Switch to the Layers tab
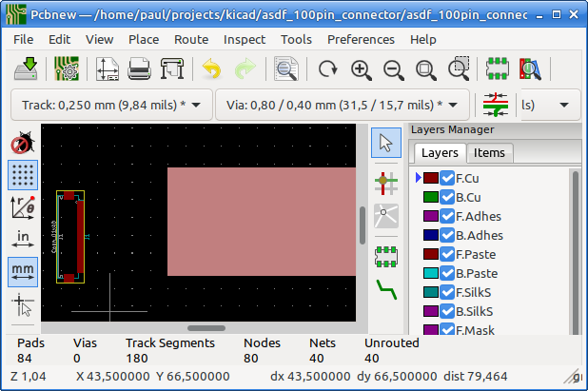 click(440, 153)
